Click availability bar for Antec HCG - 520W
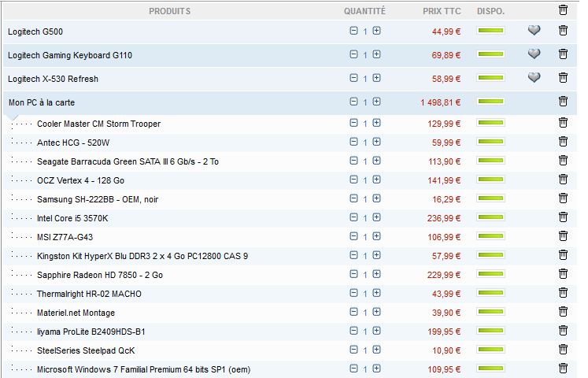588x378 pixels. click(490, 143)
